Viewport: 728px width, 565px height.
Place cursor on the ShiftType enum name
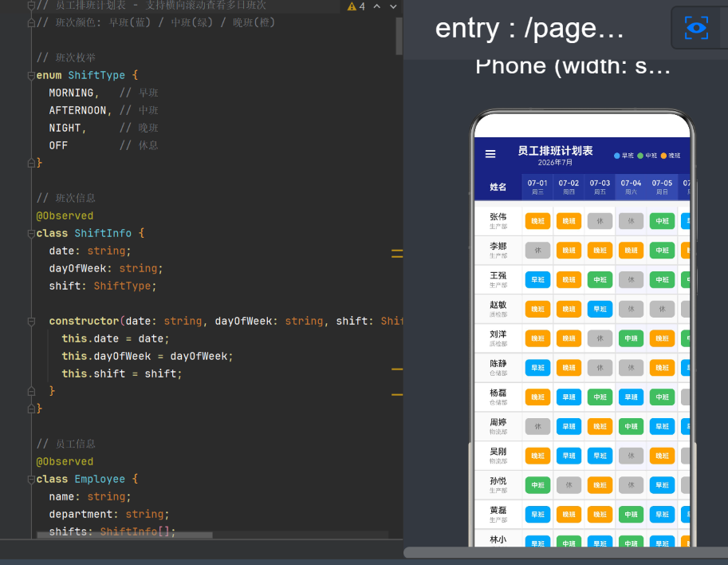pos(96,75)
